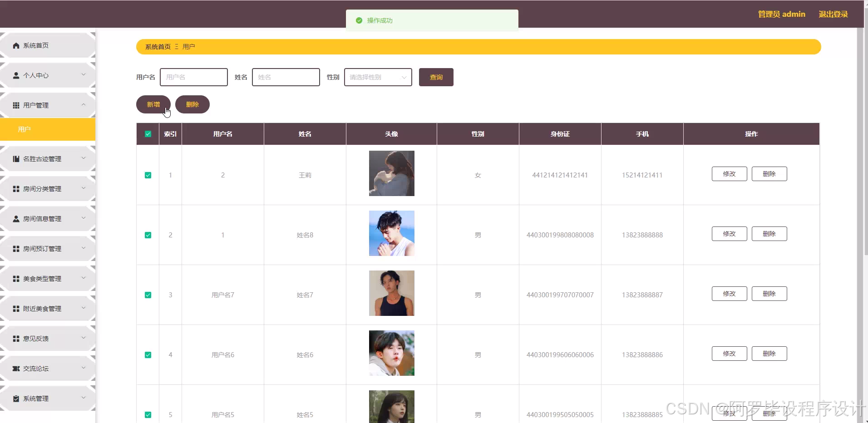Viewport: 868px width, 423px height.
Task: Click the icon beside 名胜古迹管理
Action: (16, 159)
